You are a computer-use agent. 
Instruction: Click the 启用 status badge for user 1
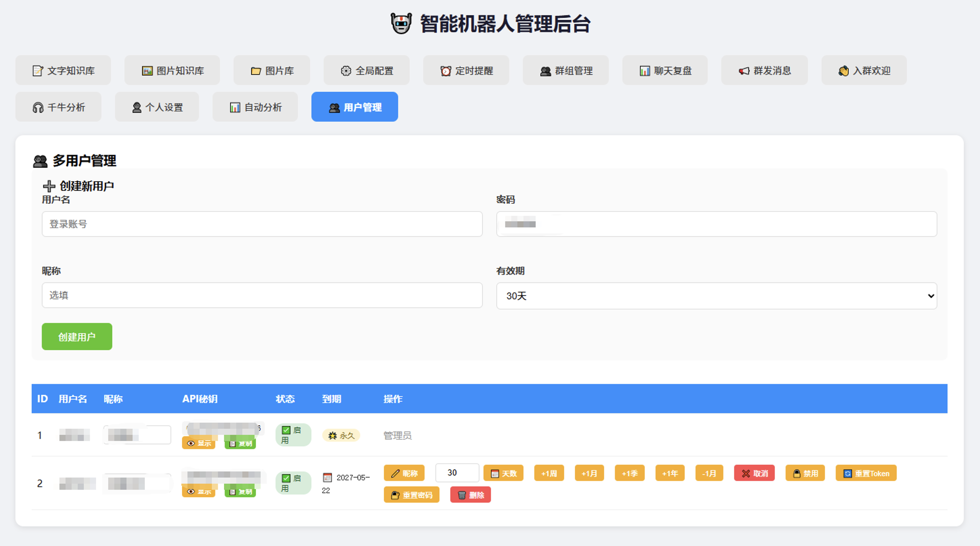pos(293,435)
